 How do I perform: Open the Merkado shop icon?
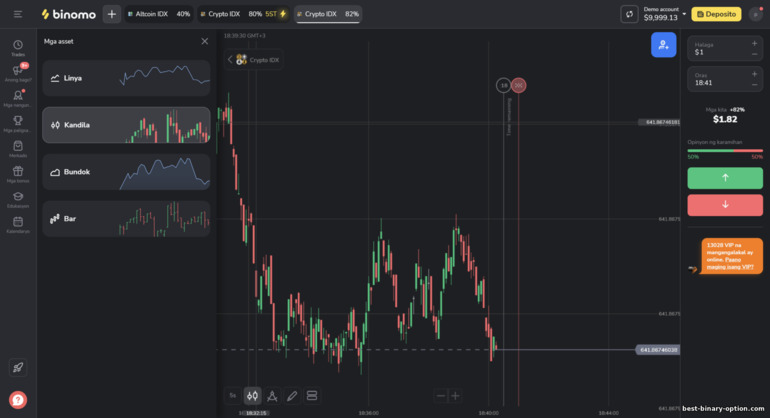click(x=18, y=149)
